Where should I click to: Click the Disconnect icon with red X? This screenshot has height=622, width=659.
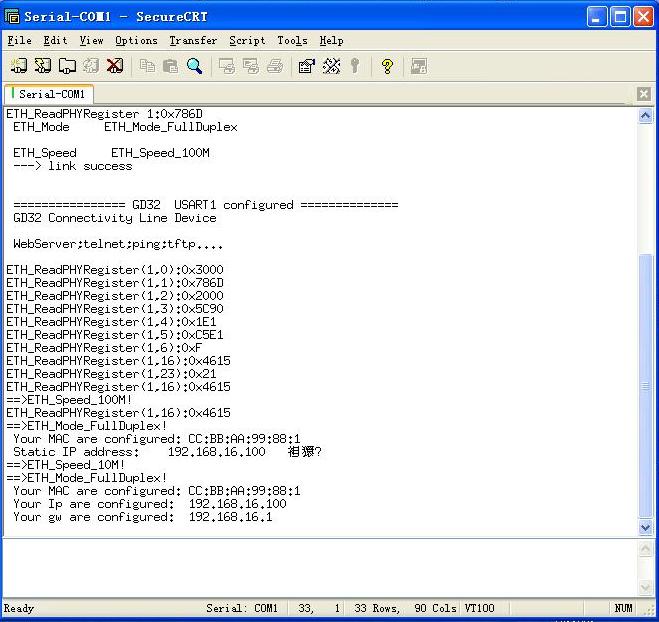pos(115,66)
